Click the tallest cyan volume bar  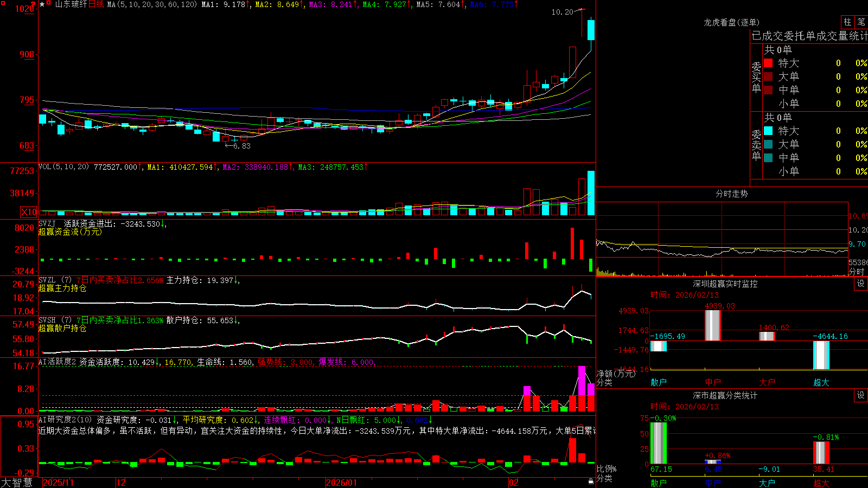pos(591,193)
